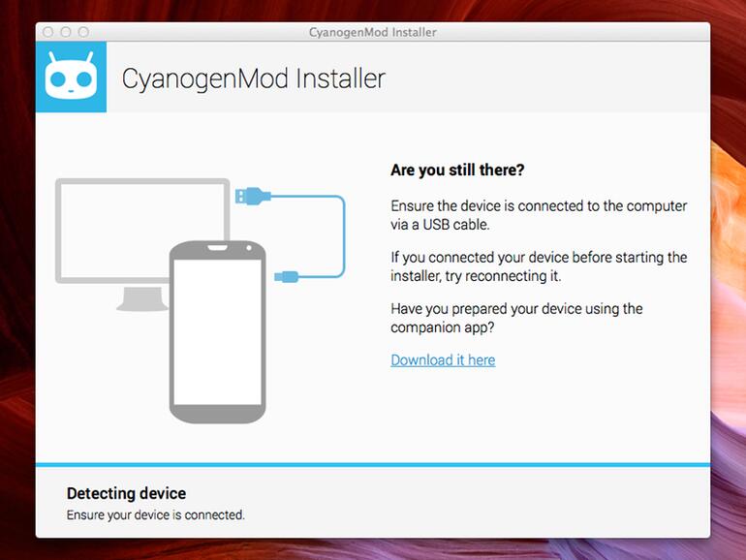Click the window title bar text
Screen dimensions: 746x560
pos(373,32)
